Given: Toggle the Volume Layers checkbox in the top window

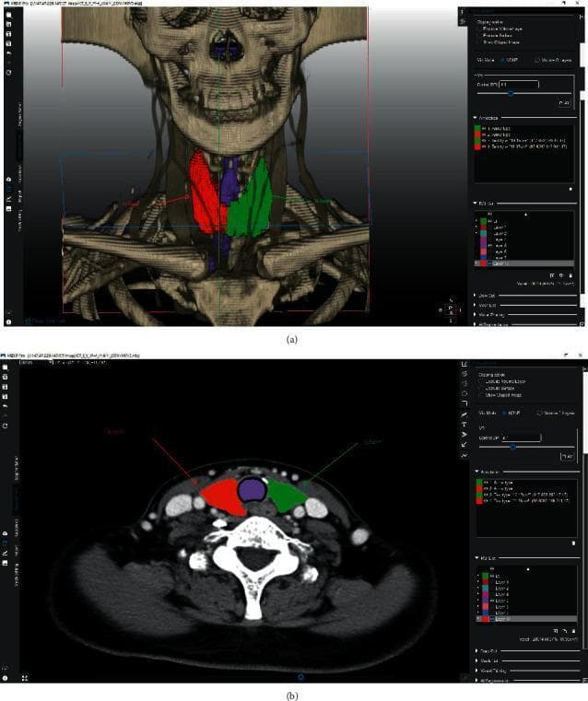Looking at the screenshot, I should coord(536,61).
